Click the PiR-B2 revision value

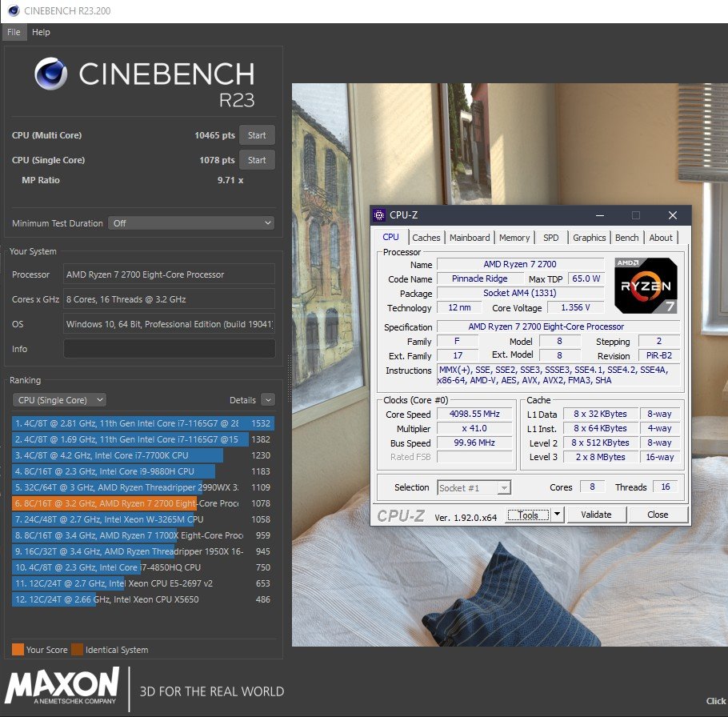(x=659, y=356)
